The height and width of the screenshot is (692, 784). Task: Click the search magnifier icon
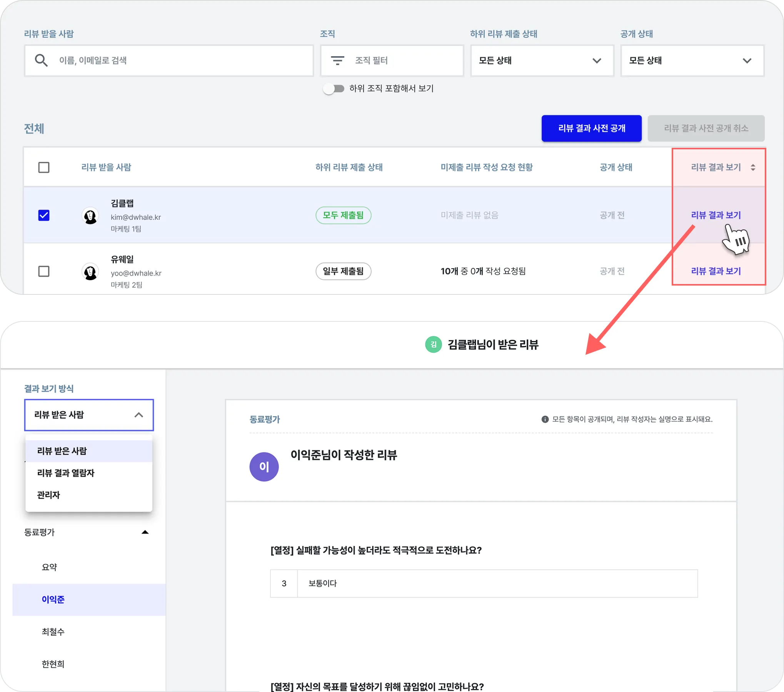41,60
